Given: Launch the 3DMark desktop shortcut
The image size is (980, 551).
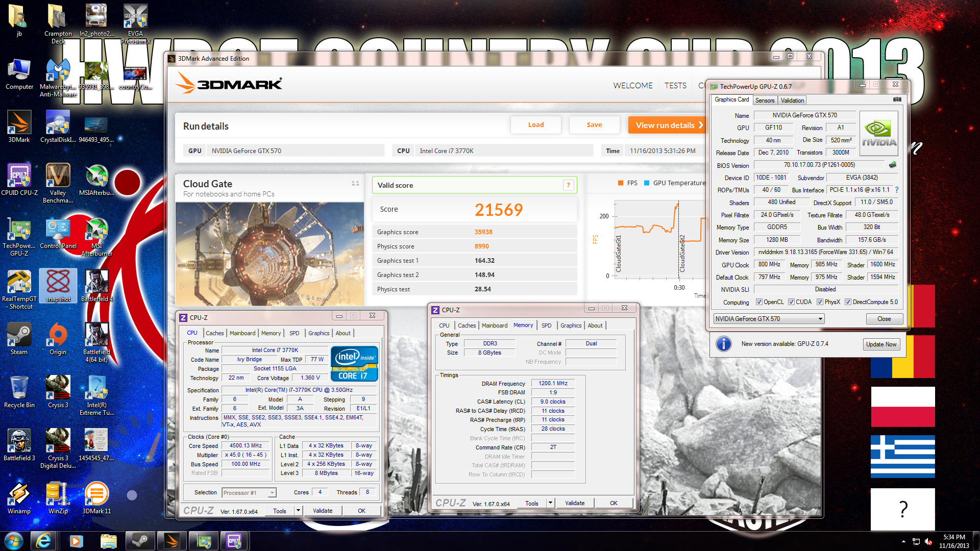Looking at the screenshot, I should click(19, 127).
